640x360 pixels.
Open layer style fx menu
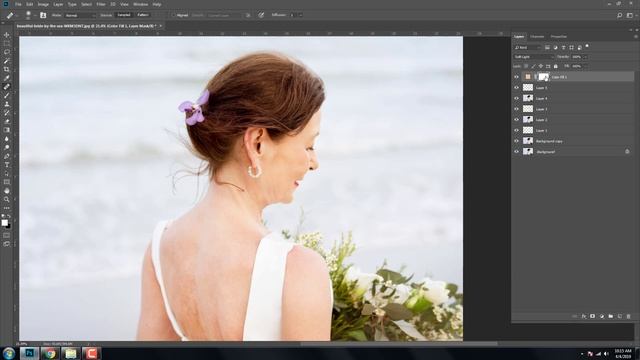pyautogui.click(x=584, y=316)
